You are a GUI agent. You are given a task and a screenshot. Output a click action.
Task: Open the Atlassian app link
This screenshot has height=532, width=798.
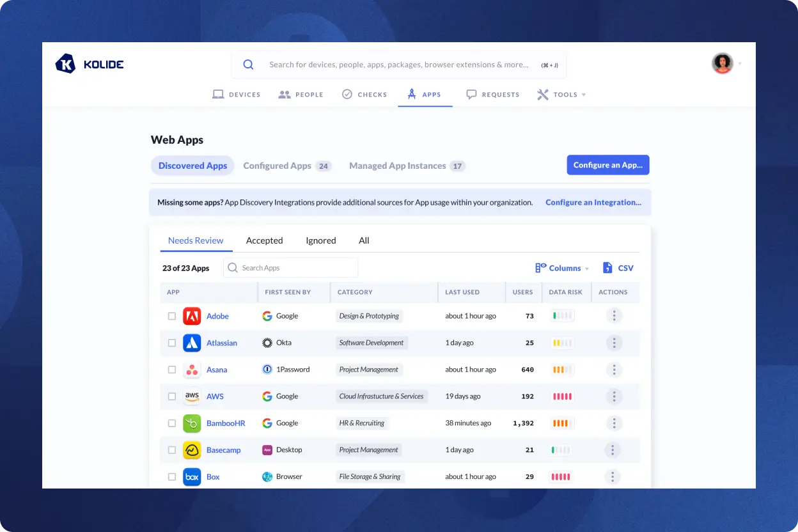click(x=222, y=343)
